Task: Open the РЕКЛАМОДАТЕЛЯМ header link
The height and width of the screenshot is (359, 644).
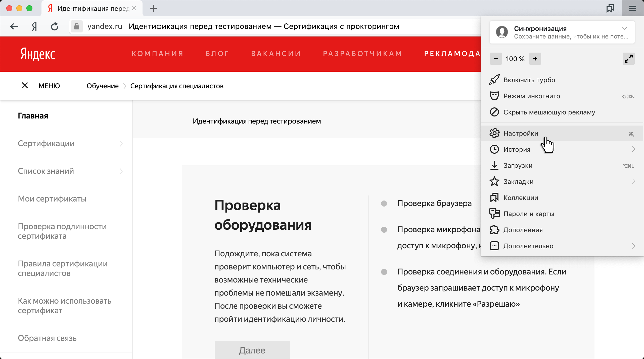Action: click(452, 54)
